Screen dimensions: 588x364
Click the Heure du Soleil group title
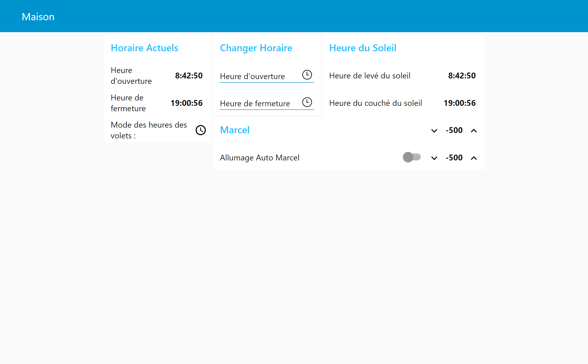pos(363,48)
